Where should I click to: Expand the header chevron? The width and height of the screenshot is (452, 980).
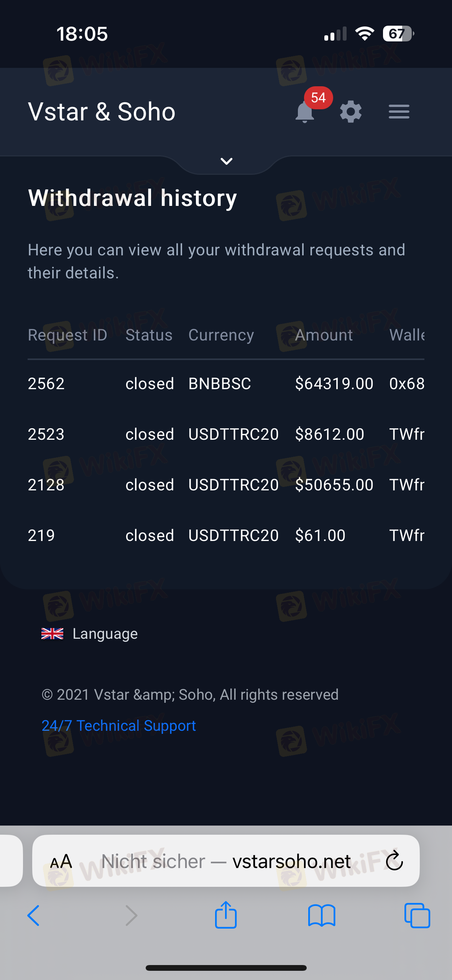point(227,161)
